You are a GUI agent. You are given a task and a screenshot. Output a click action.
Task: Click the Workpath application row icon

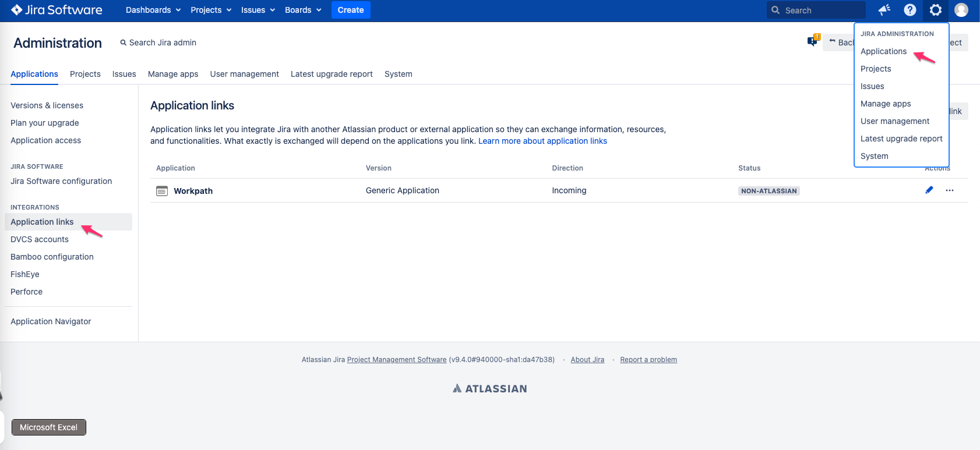click(162, 191)
